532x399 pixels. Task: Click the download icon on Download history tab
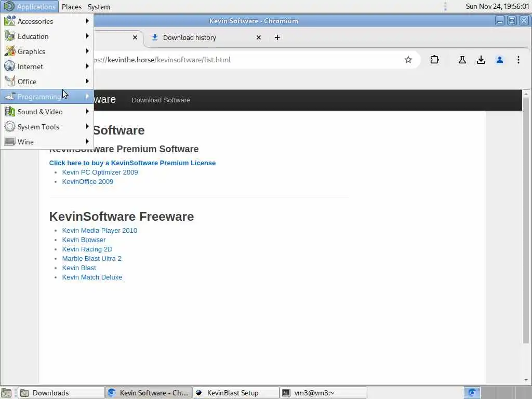[x=154, y=37]
